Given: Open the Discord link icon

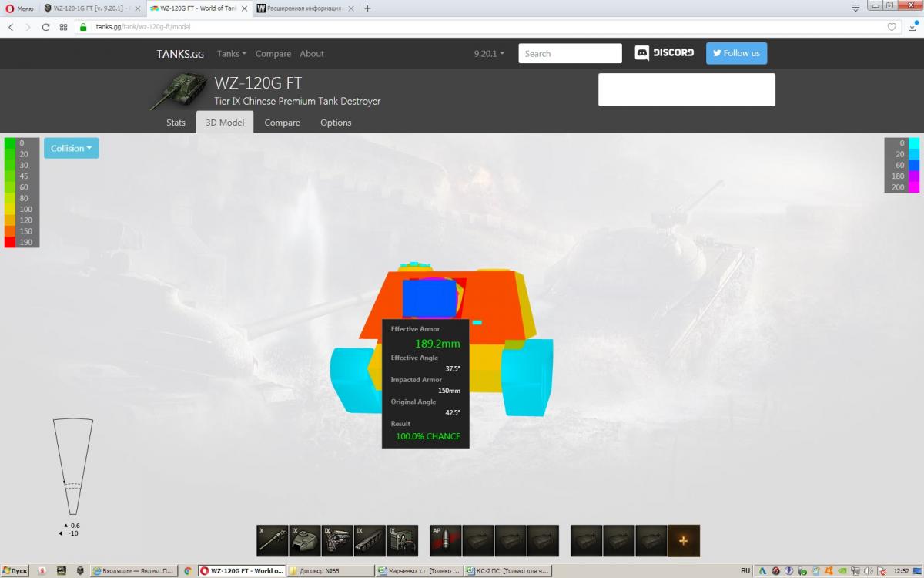Looking at the screenshot, I should [664, 53].
